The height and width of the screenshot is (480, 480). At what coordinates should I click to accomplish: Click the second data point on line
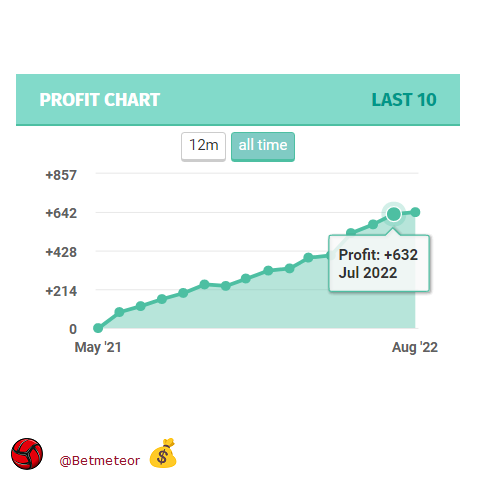click(x=119, y=312)
